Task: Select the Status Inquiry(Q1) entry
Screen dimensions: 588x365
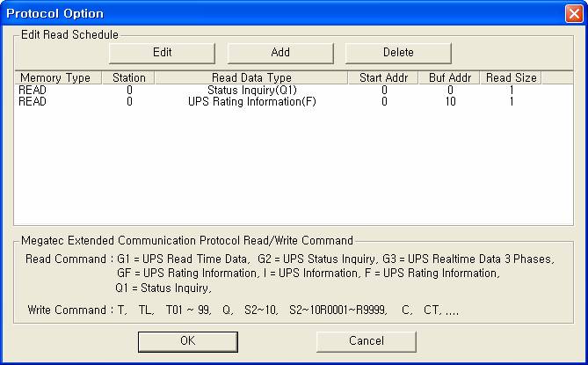Action: [x=251, y=90]
